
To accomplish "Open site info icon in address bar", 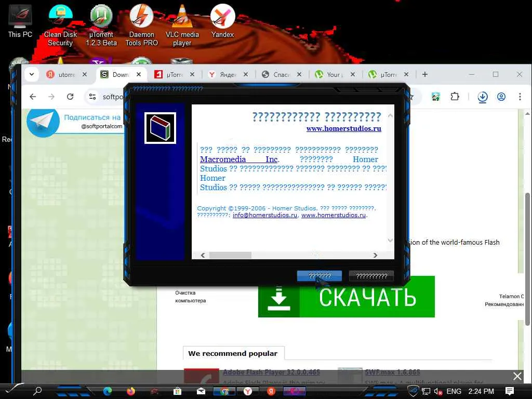I will click(92, 97).
